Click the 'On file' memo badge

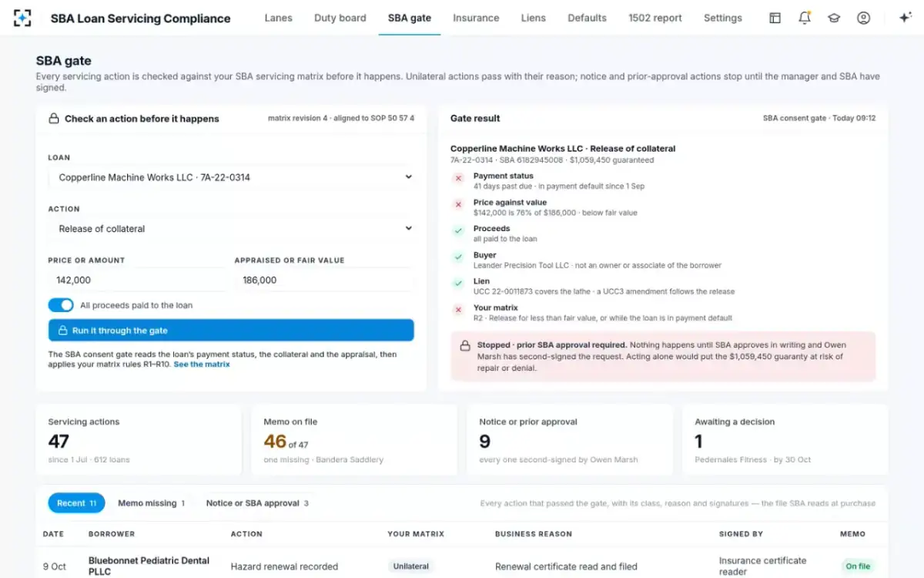click(858, 566)
